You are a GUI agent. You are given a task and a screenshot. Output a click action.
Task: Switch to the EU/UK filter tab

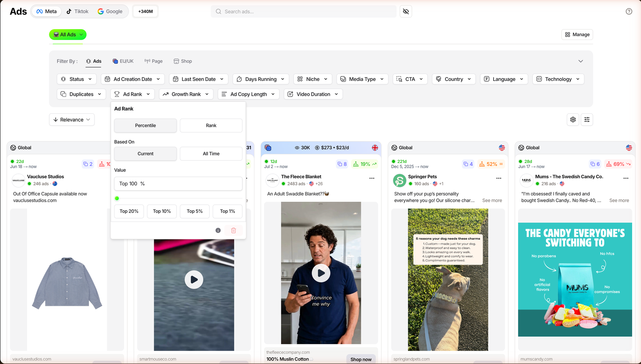(123, 61)
